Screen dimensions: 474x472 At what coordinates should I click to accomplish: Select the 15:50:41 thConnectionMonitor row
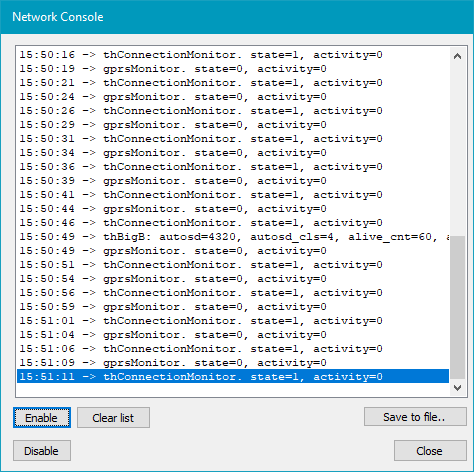tap(233, 195)
